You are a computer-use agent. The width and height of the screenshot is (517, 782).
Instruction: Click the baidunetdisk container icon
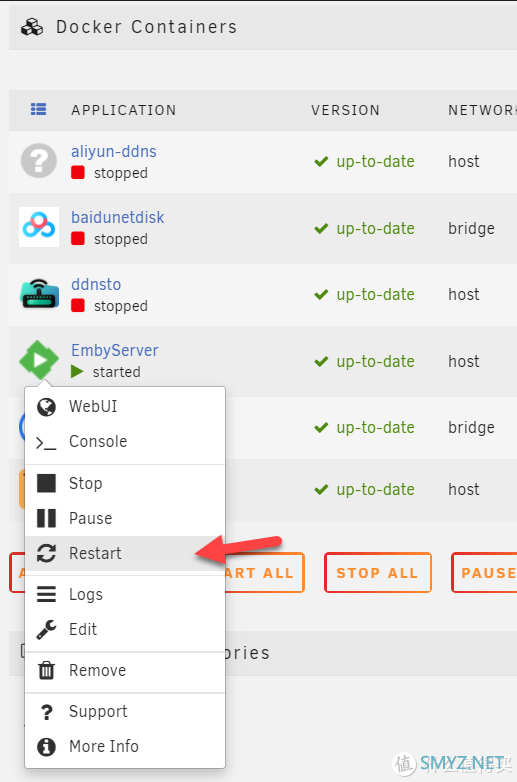[x=39, y=227]
